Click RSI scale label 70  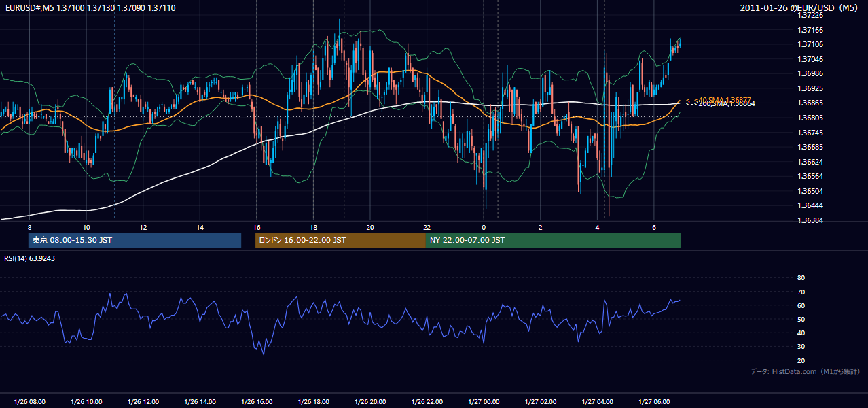(801, 292)
